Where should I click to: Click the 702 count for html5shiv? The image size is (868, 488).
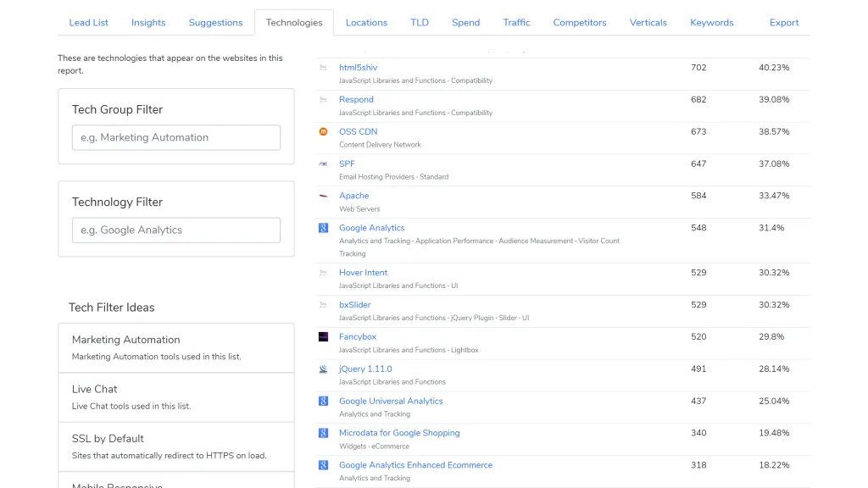(698, 68)
